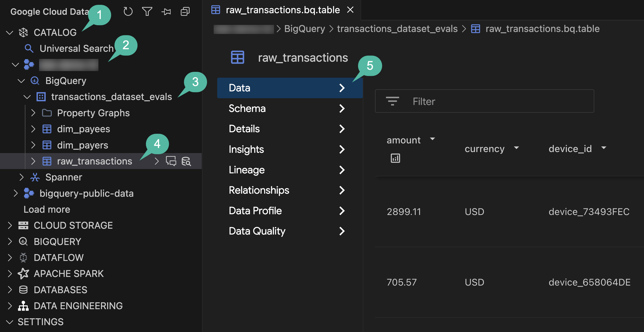Expand the Property Graphs folder
Screen dimensions: 644x332
point(33,113)
